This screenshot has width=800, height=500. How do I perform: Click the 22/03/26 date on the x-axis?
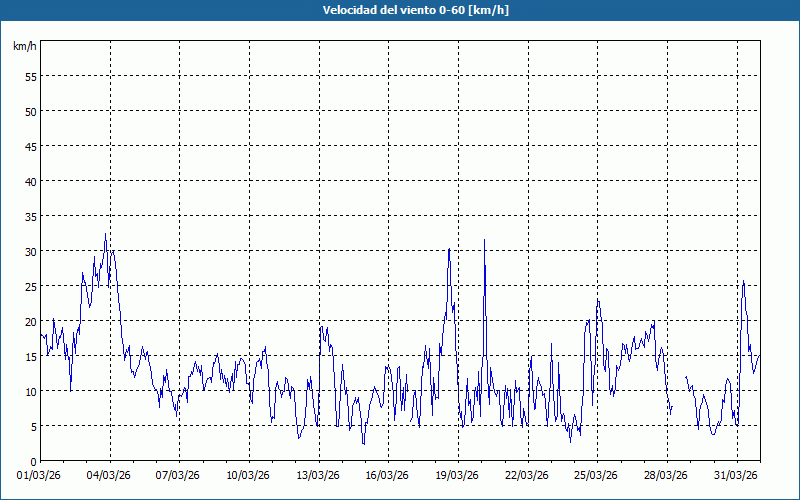pos(528,474)
